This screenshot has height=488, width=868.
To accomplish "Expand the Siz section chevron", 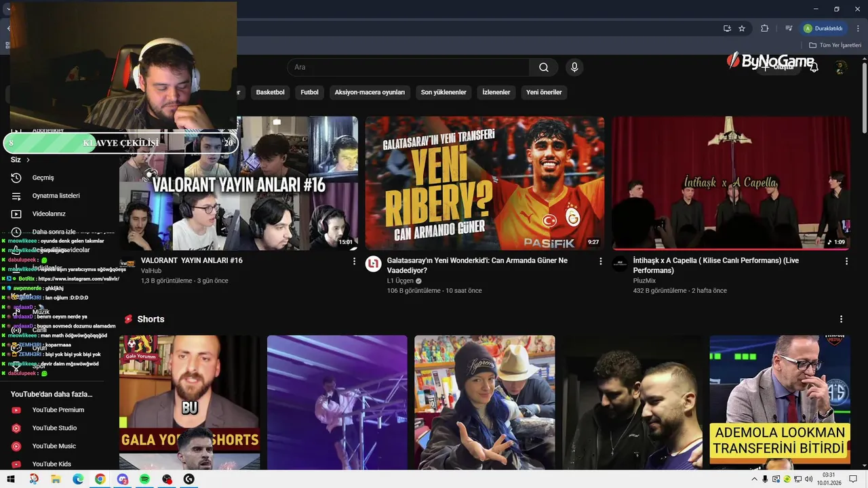I will [28, 160].
